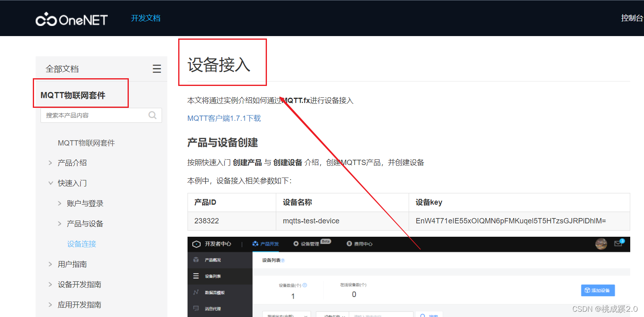
Task: Select 数据流模板 menu label
Action: pos(215,293)
